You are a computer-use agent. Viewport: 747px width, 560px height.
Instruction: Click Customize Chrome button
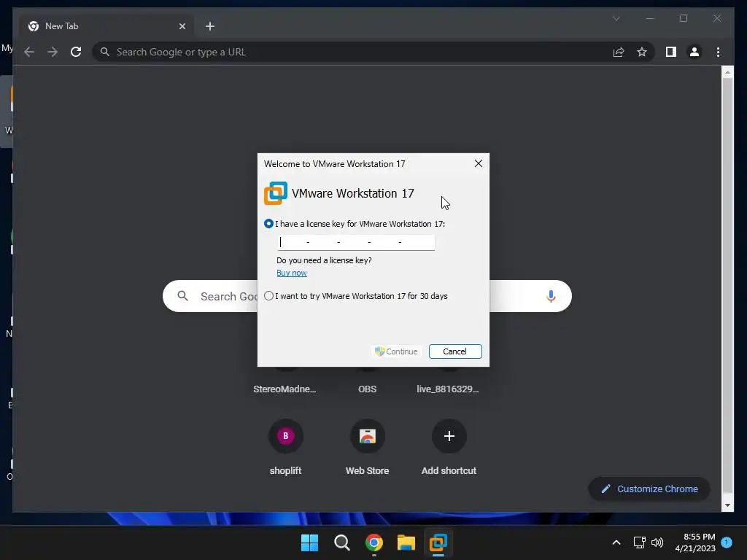pos(649,489)
